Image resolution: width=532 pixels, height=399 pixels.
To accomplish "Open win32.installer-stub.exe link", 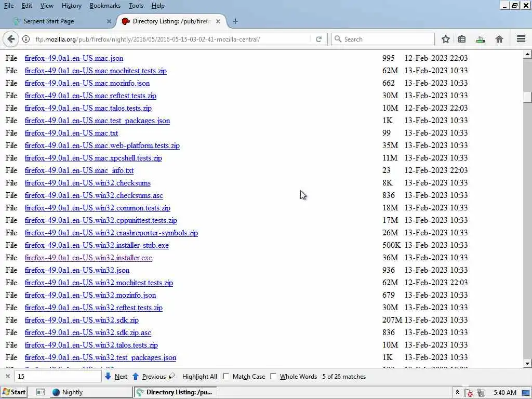I will [97, 245].
